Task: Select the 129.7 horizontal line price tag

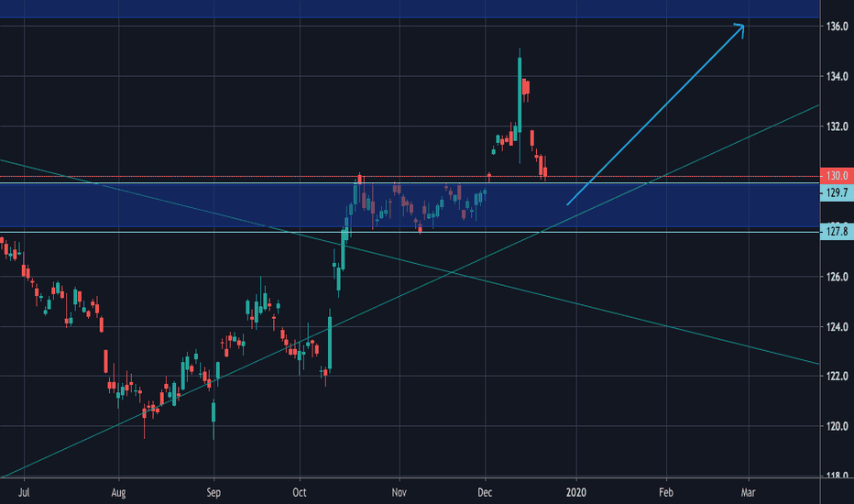Action: pyautogui.click(x=837, y=192)
